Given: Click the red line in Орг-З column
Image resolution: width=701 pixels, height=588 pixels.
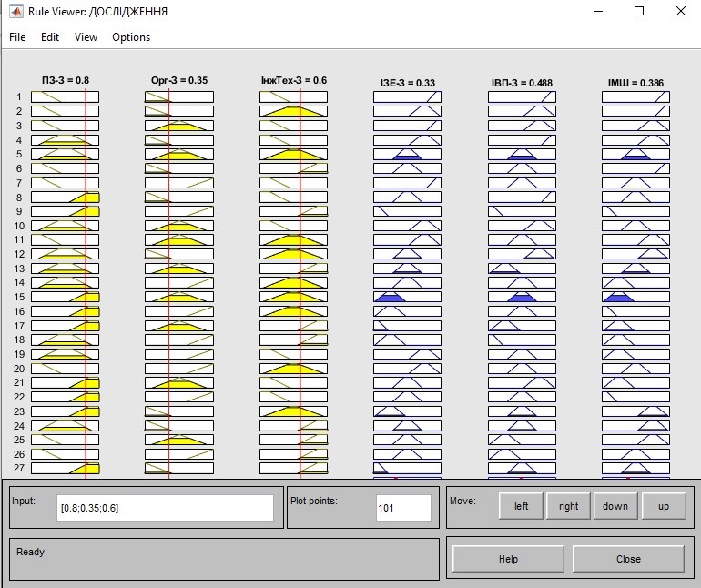Looking at the screenshot, I should [169, 283].
